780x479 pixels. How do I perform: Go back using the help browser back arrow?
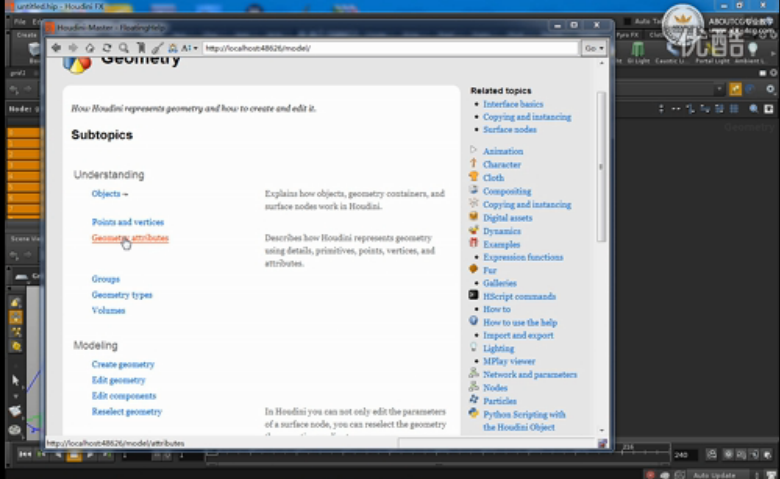click(56, 48)
